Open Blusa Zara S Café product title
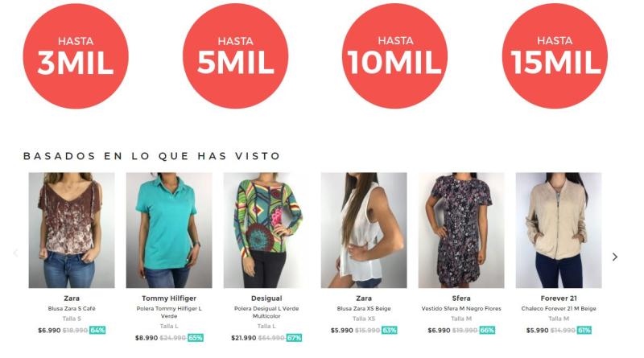The width and height of the screenshot is (644, 358). click(x=72, y=308)
